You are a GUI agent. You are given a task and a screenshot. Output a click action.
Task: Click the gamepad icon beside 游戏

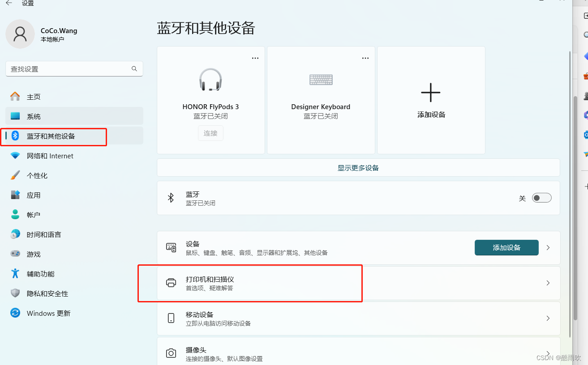point(15,254)
